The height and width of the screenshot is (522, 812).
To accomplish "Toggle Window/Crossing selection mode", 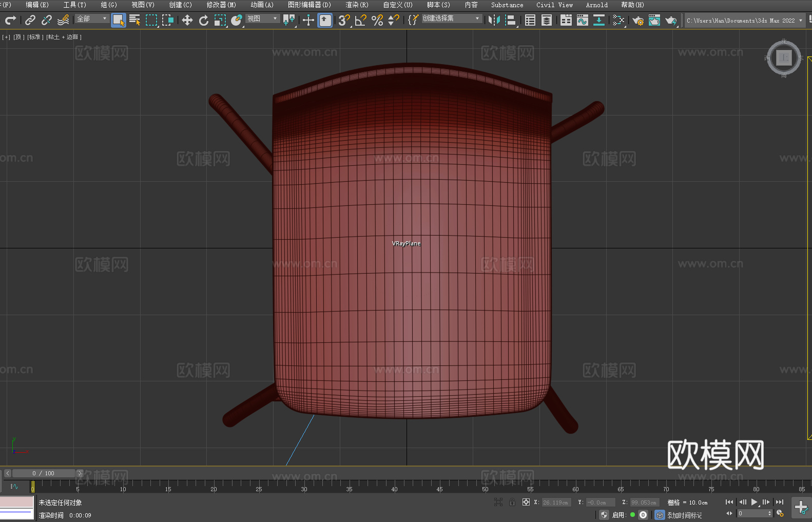I will click(x=168, y=20).
